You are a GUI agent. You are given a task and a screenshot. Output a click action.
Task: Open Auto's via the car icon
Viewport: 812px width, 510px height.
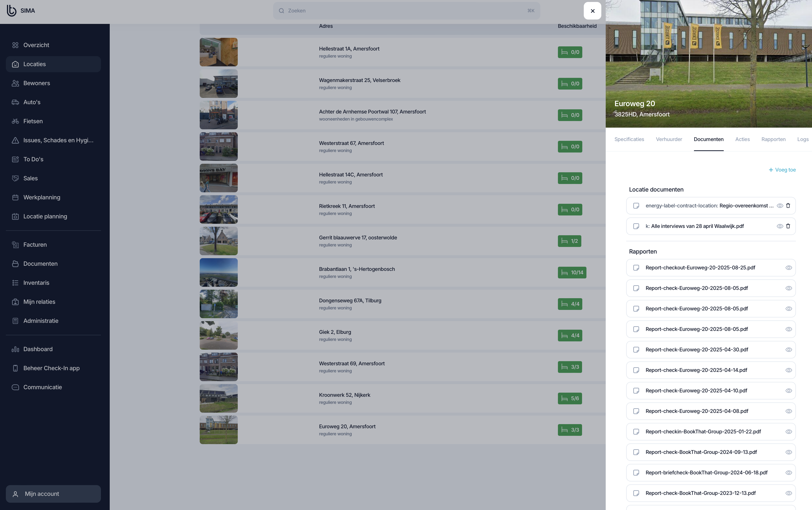point(15,102)
